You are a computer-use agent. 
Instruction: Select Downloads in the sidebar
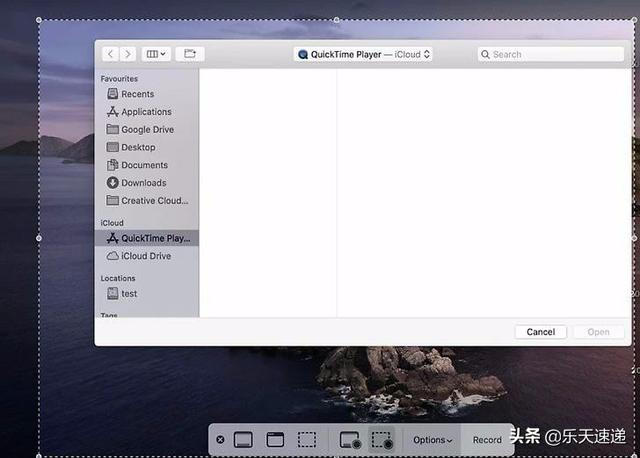coord(147,182)
